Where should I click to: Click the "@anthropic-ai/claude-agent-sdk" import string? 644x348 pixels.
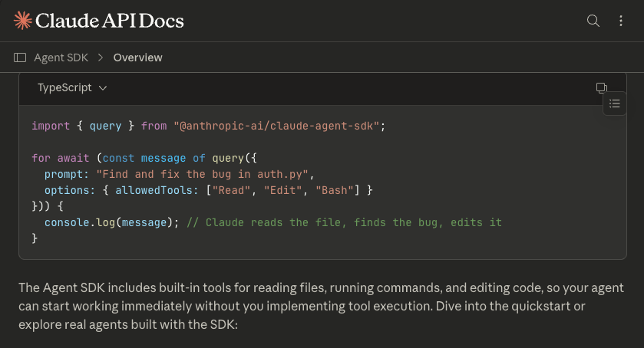[x=276, y=126]
